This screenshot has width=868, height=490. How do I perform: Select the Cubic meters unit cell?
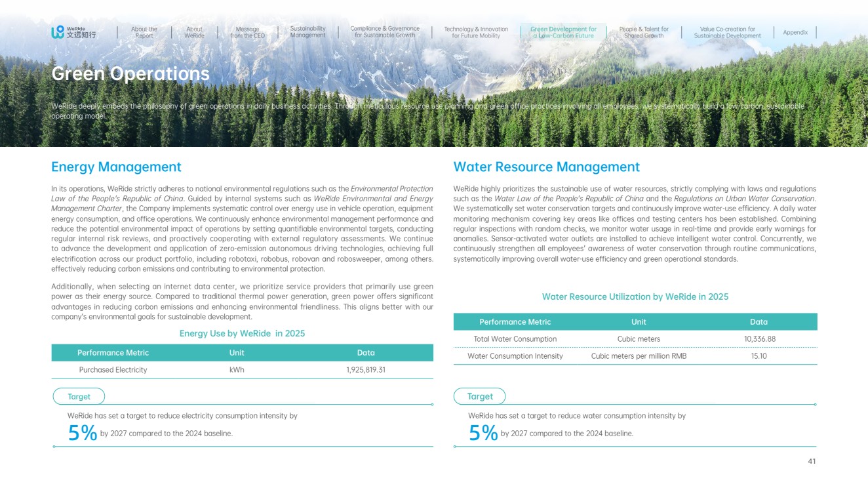(639, 339)
